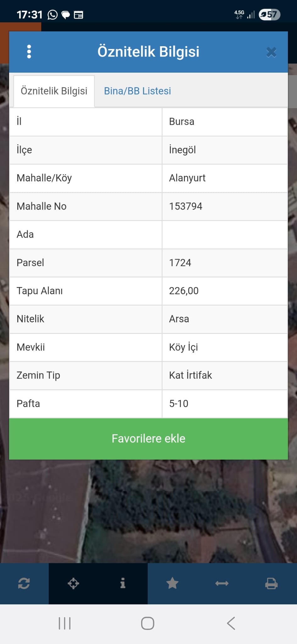Select the horizontal measure arrow tool
Image resolution: width=297 pixels, height=644 pixels.
(222, 584)
